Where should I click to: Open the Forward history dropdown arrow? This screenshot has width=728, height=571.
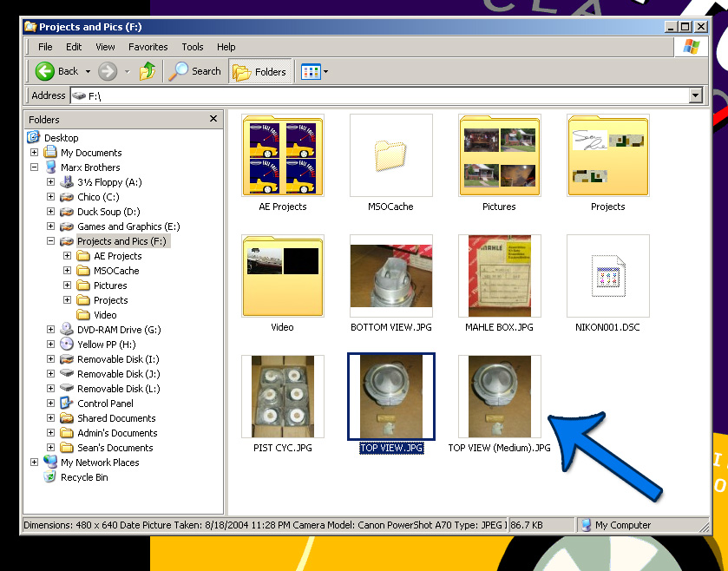(128, 71)
